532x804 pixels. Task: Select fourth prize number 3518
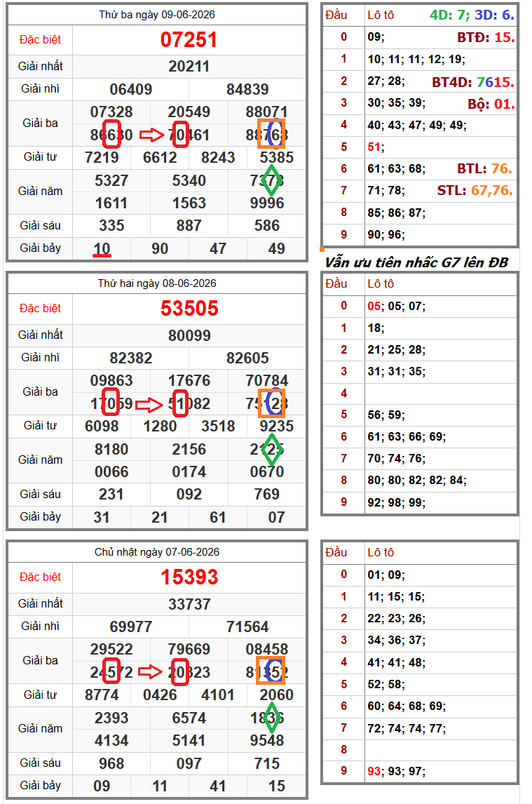click(218, 426)
